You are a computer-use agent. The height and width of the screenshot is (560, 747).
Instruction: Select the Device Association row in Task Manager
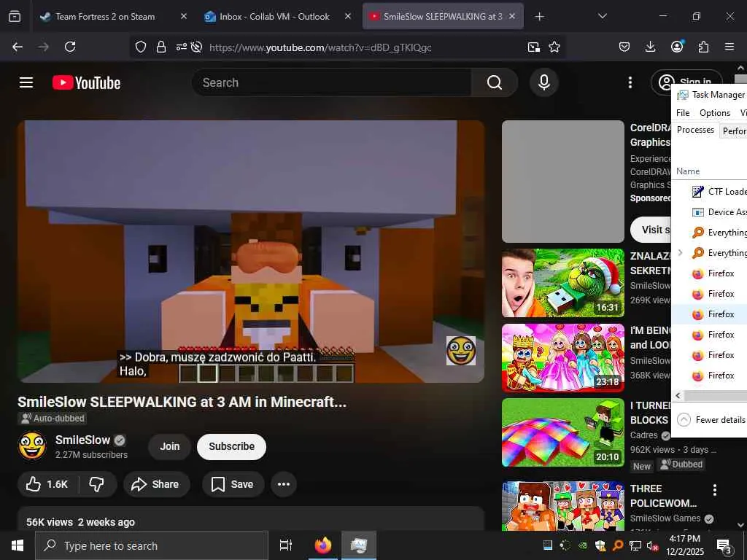(709, 212)
